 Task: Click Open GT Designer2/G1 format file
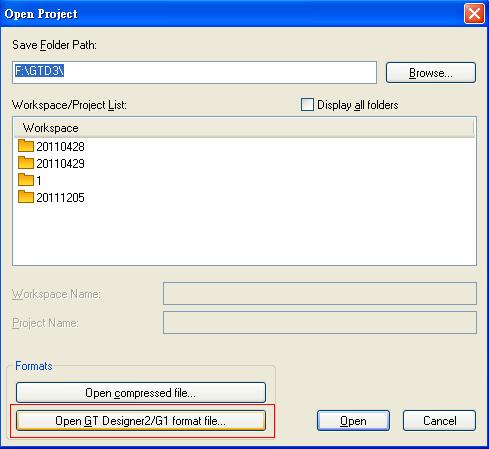click(x=141, y=421)
